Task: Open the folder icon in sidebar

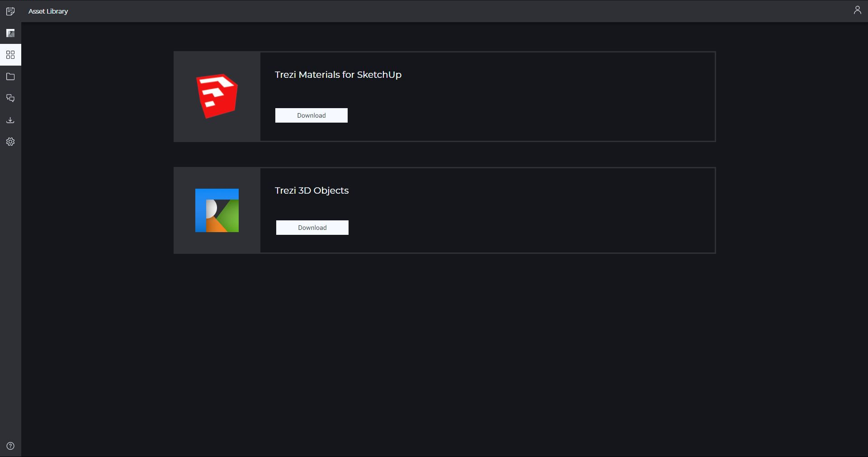Action: [x=10, y=76]
